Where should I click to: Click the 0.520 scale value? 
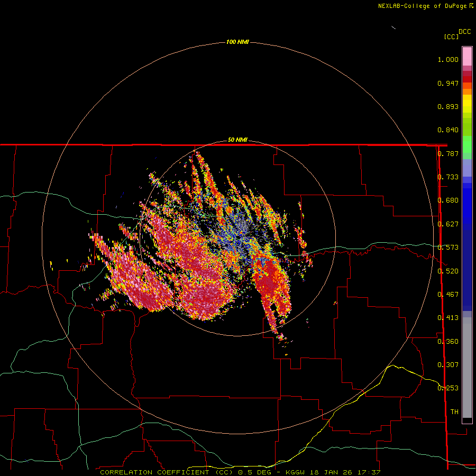click(x=448, y=271)
